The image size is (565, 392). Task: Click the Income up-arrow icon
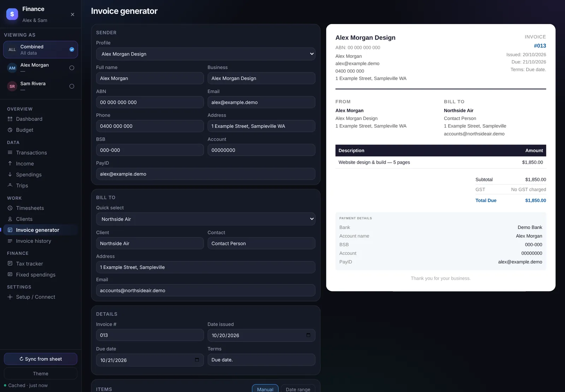(10, 163)
